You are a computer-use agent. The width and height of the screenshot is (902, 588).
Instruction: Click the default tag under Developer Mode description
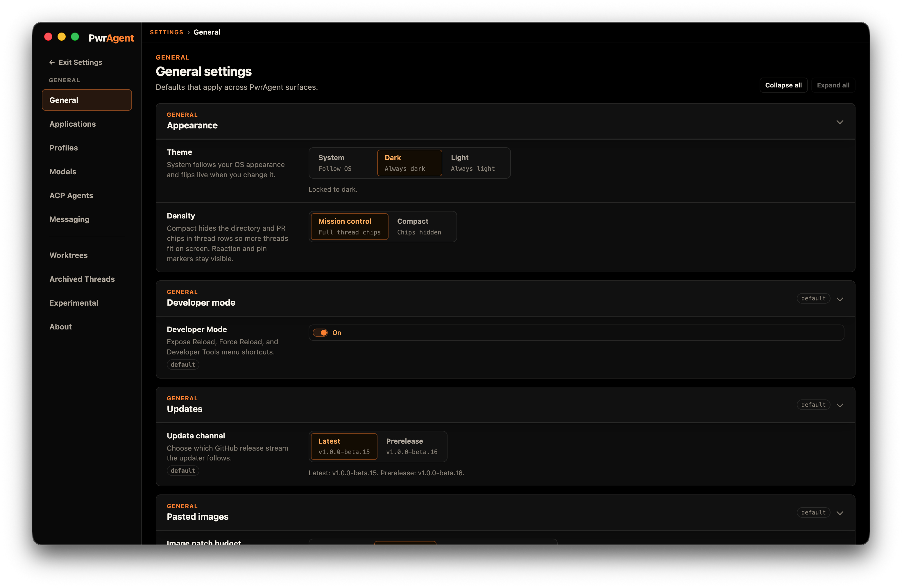click(183, 365)
